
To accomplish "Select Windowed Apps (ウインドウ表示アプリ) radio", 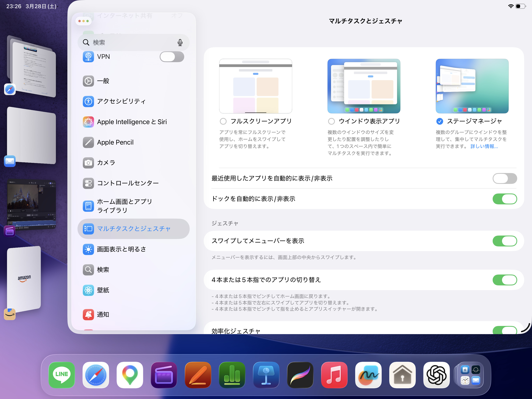I will [x=331, y=121].
